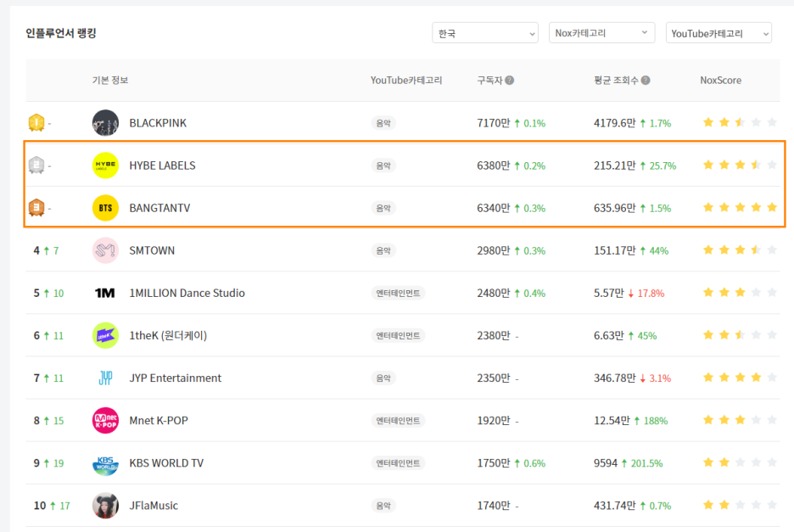Open the Mnet K-POP channel link
Viewport: 794px width, 532px height.
point(159,421)
